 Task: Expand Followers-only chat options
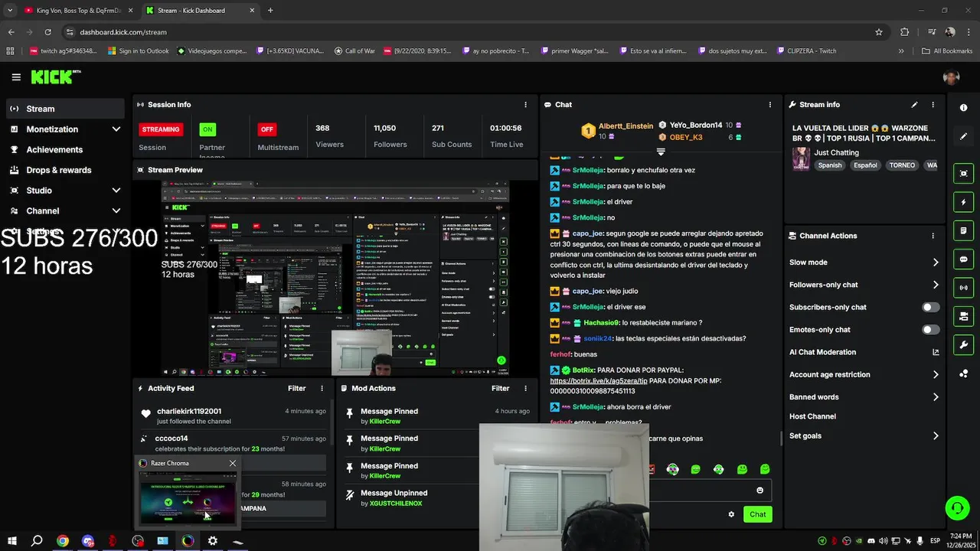tap(935, 285)
